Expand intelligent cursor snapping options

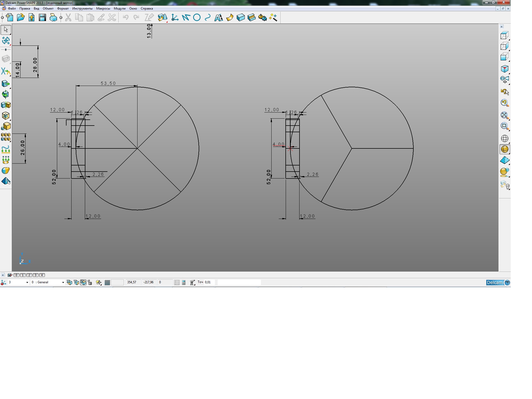click(x=99, y=282)
